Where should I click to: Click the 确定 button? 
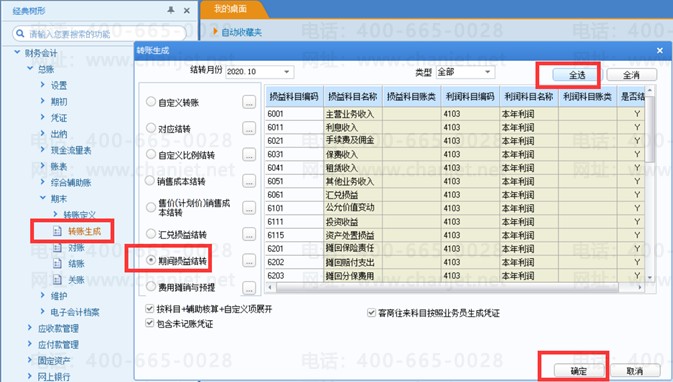coord(579,371)
